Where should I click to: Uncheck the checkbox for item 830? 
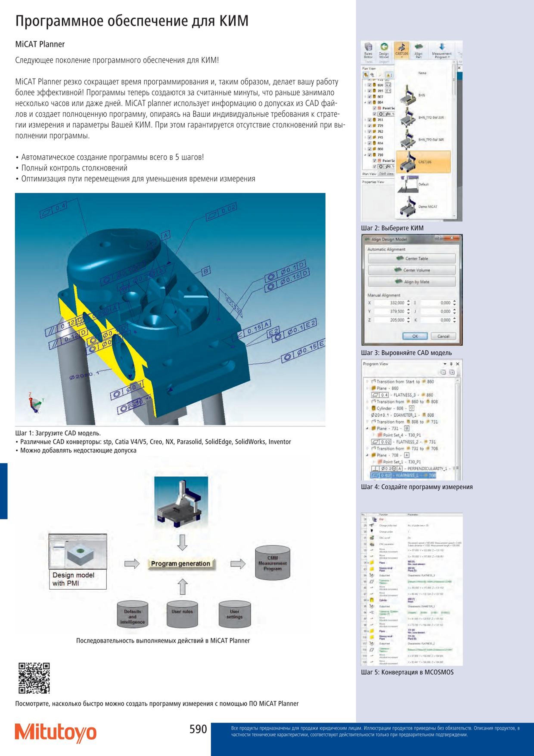click(369, 85)
